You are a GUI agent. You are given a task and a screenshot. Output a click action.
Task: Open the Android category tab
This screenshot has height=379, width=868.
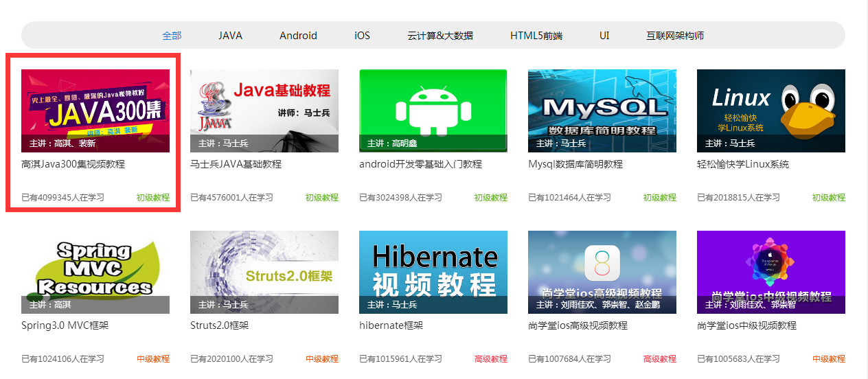pos(298,36)
